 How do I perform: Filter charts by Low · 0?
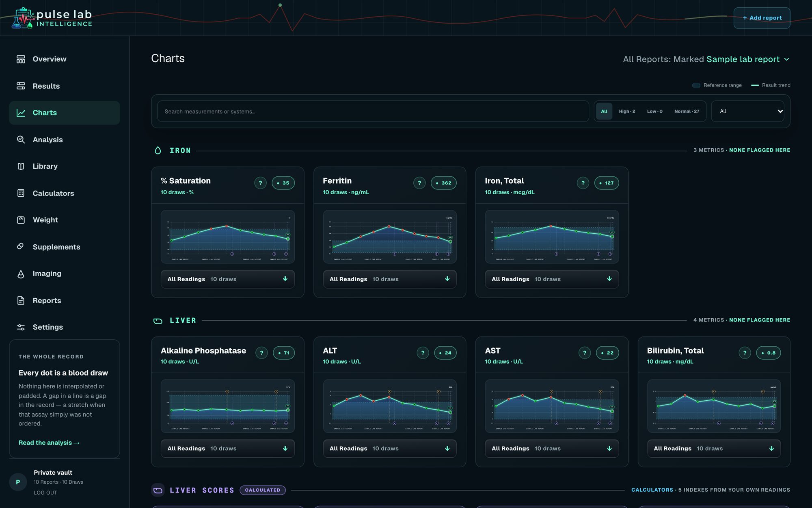click(x=654, y=111)
